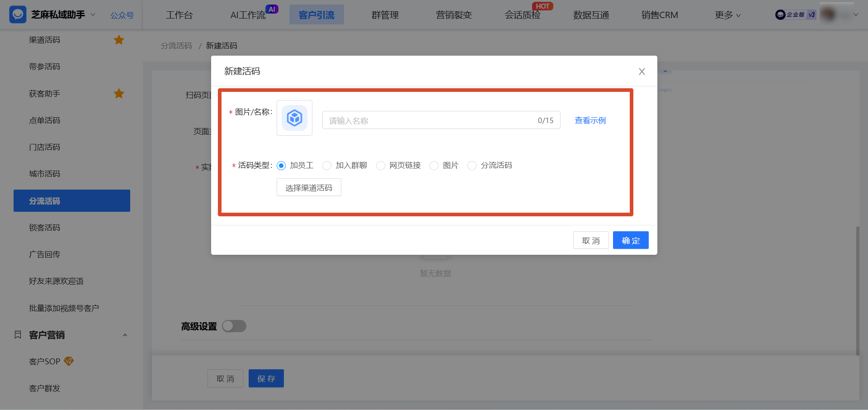Image resolution: width=868 pixels, height=410 pixels.
Task: Click the star icon beside 渠道活码
Action: 119,40
